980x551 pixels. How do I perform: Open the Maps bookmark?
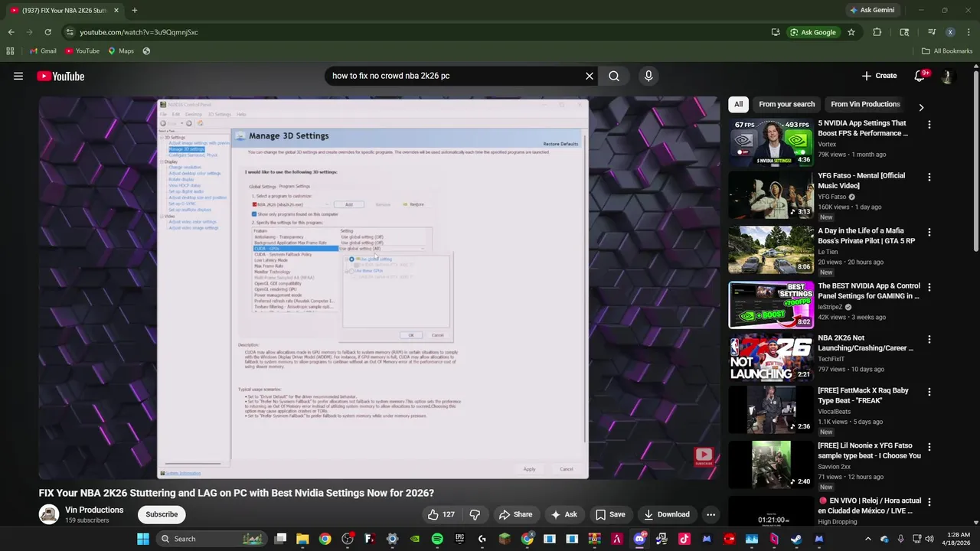coord(121,51)
